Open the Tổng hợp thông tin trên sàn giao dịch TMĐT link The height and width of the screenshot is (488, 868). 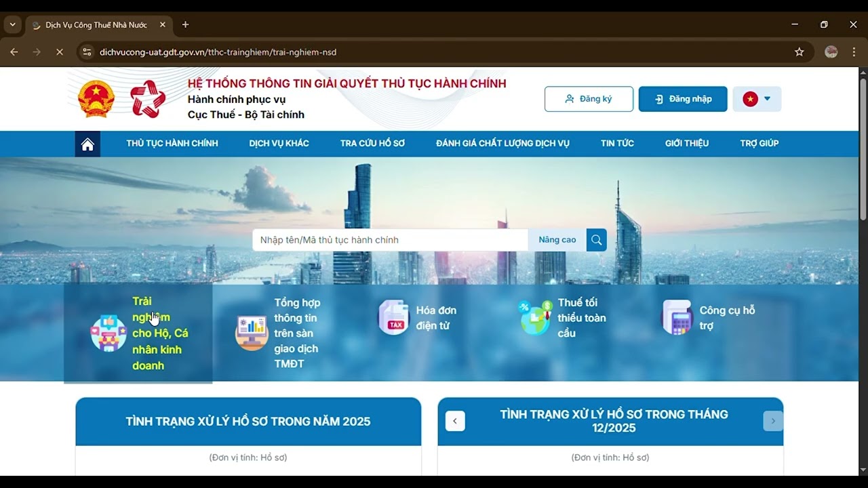297,333
